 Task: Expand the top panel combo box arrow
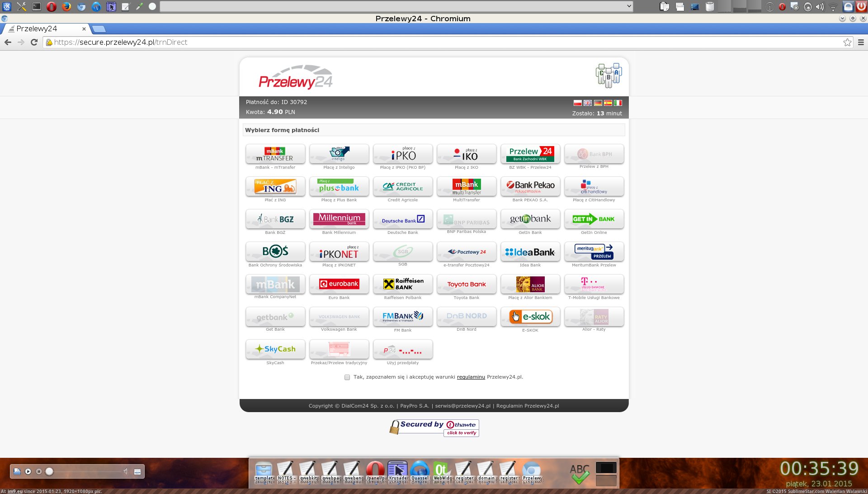pos(628,6)
